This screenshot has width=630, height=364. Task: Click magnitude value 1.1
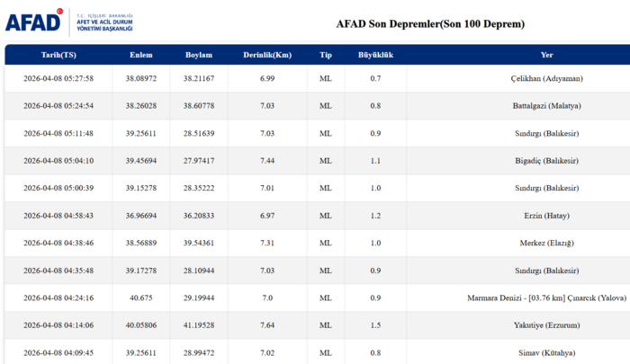(x=375, y=161)
